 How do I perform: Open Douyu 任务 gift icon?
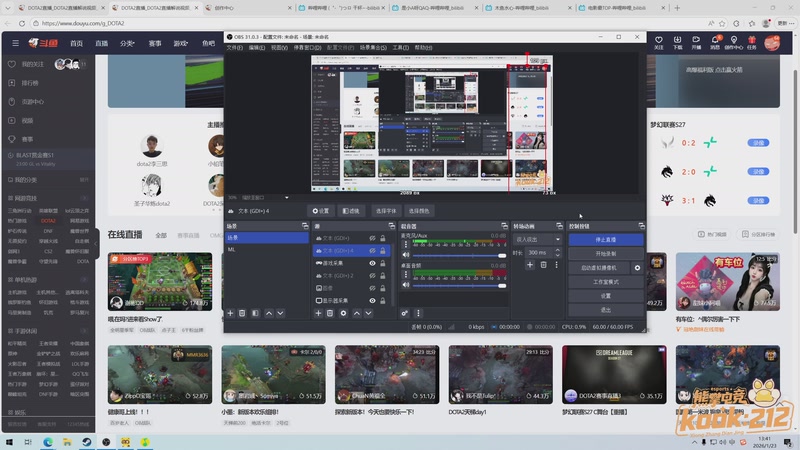pos(752,42)
